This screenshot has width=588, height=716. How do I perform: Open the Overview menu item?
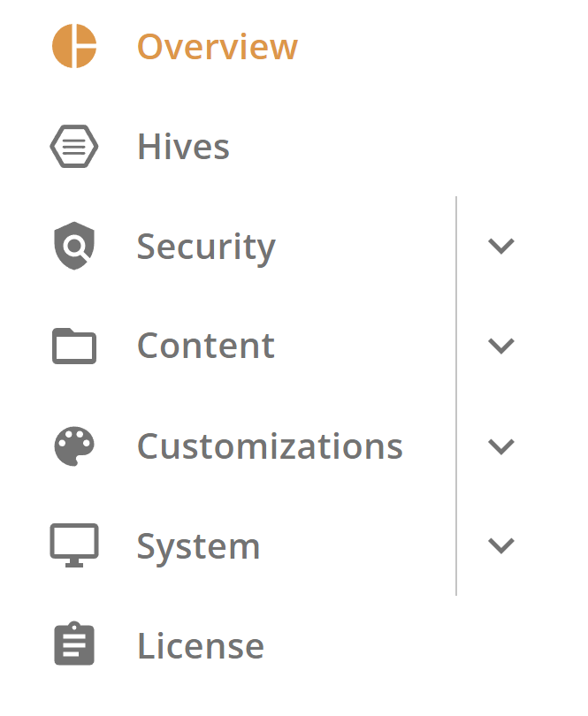(218, 47)
